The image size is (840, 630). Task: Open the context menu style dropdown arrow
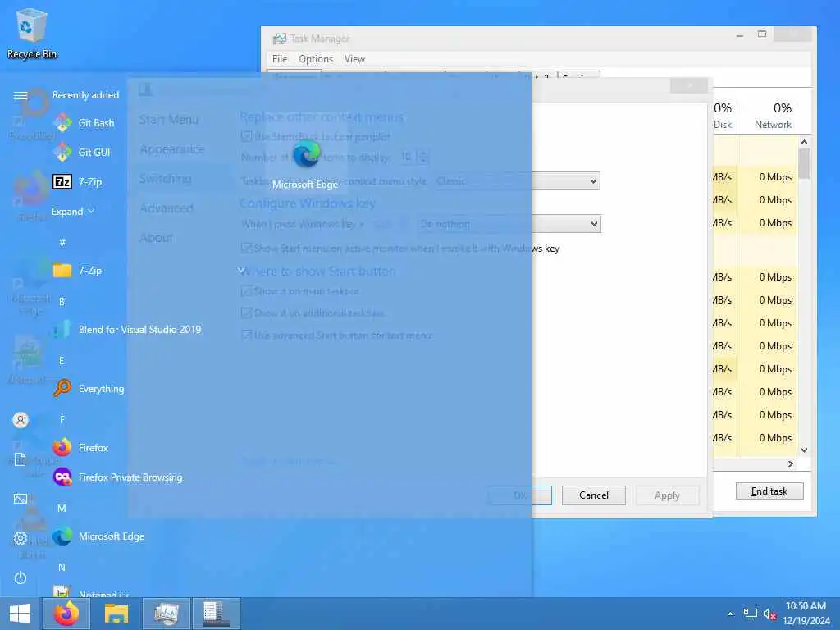(593, 181)
